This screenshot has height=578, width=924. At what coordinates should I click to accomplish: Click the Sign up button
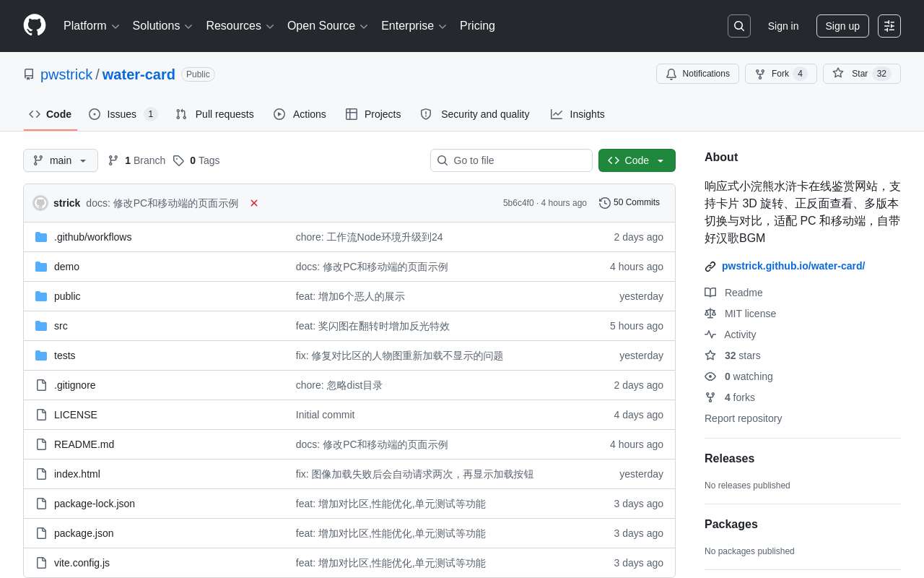click(842, 26)
